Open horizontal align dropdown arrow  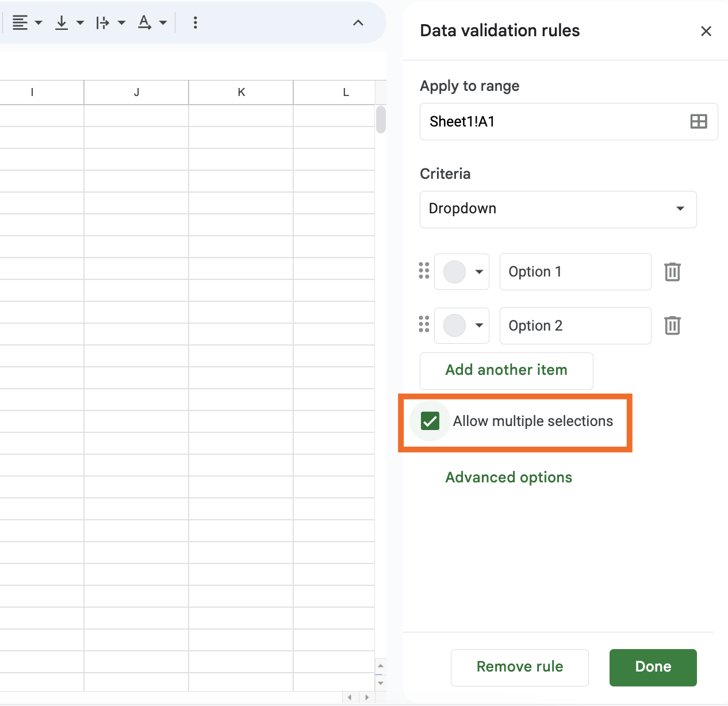[x=39, y=23]
